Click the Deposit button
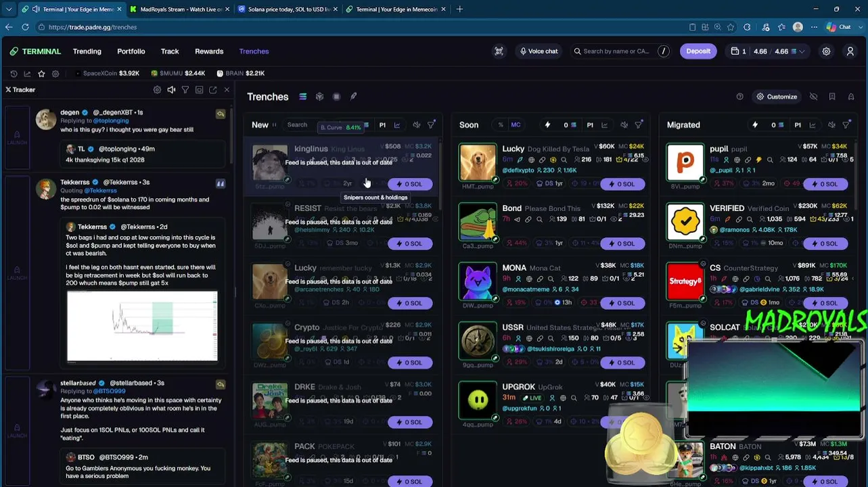Image resolution: width=868 pixels, height=487 pixels. (x=698, y=51)
